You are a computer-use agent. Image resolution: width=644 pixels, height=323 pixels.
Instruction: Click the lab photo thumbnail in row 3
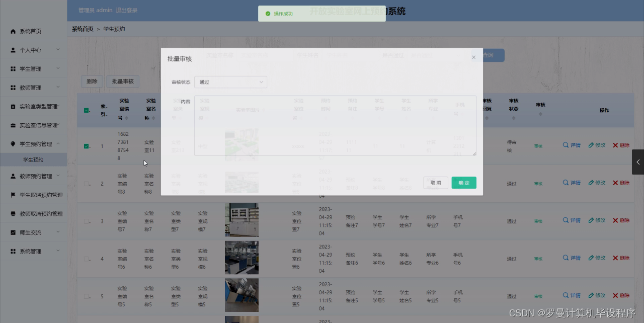click(x=242, y=220)
